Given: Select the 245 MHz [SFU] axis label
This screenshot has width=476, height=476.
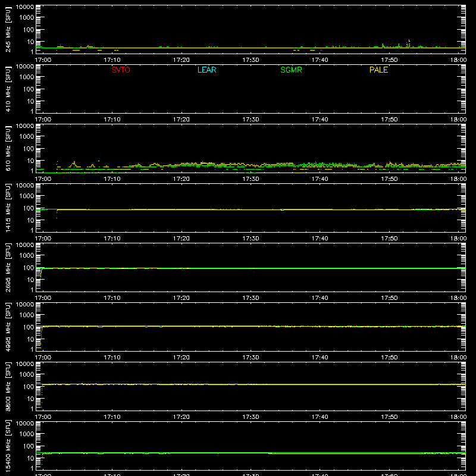Looking at the screenshot, I should point(8,29).
